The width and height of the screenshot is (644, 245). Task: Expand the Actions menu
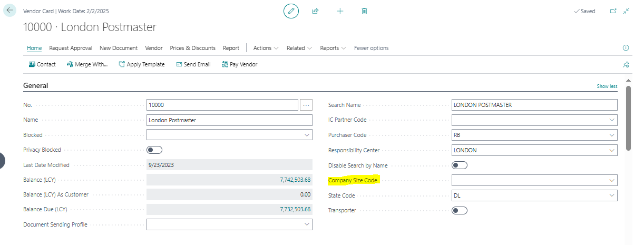click(x=266, y=48)
